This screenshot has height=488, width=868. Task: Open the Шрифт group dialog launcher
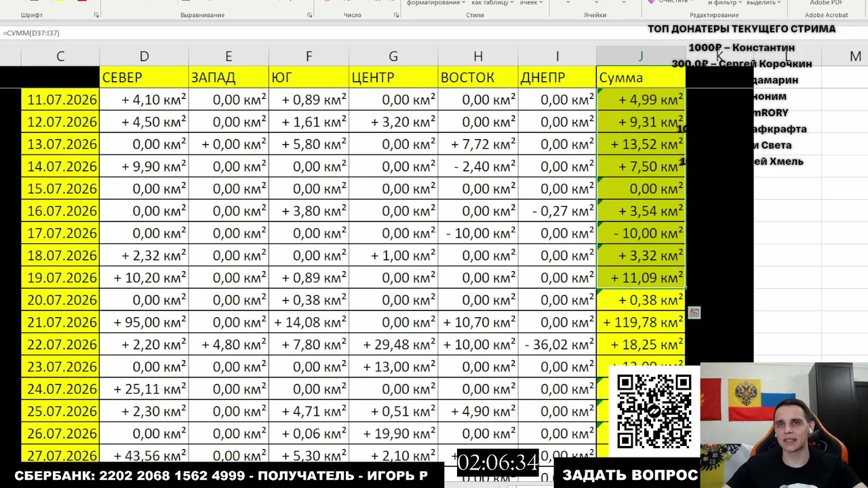pos(96,15)
